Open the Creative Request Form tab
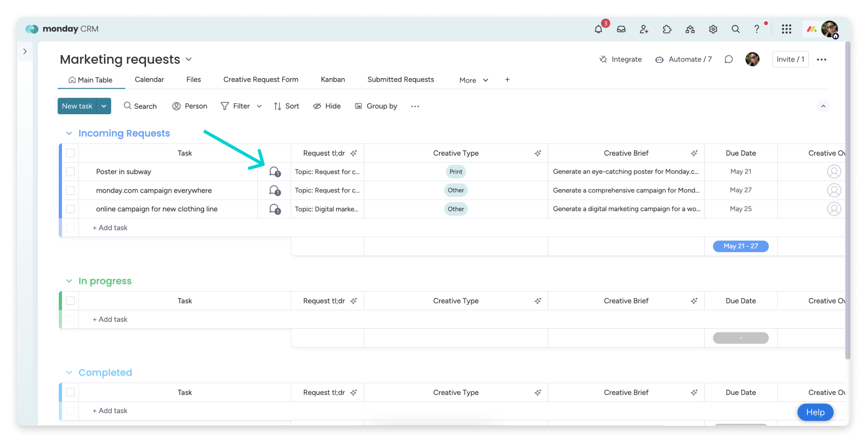 point(261,79)
